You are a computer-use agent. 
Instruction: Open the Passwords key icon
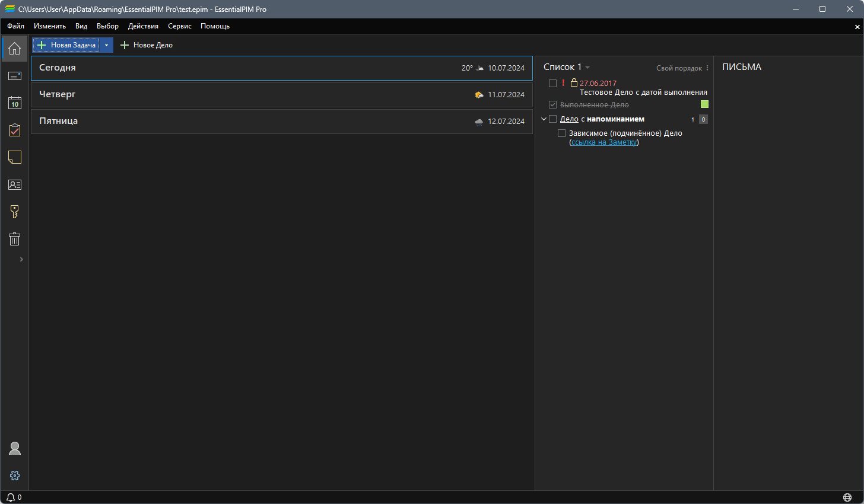(15, 212)
